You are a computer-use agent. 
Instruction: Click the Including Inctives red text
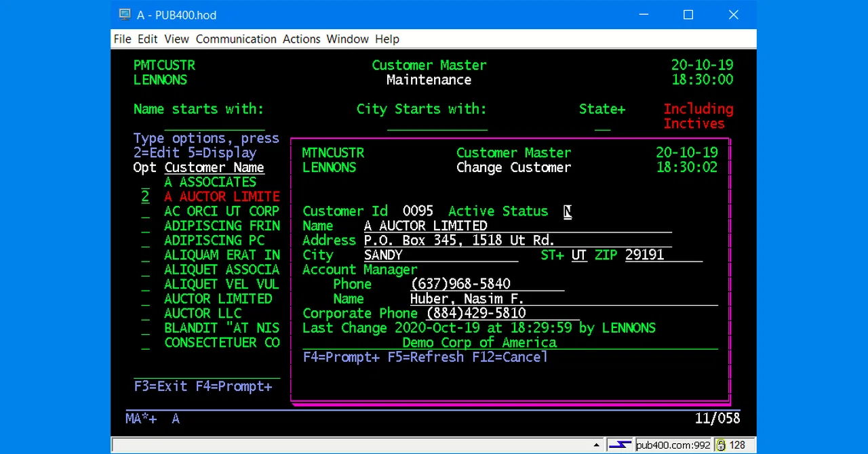pos(698,116)
